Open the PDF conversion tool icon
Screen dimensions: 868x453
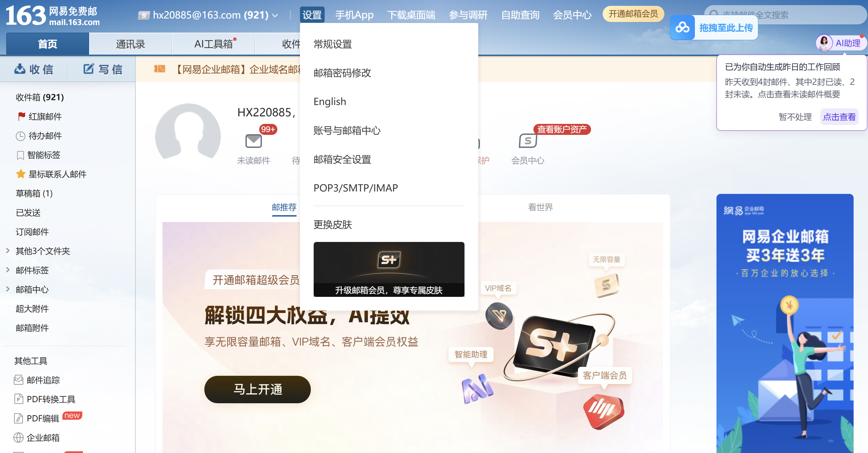pos(19,399)
